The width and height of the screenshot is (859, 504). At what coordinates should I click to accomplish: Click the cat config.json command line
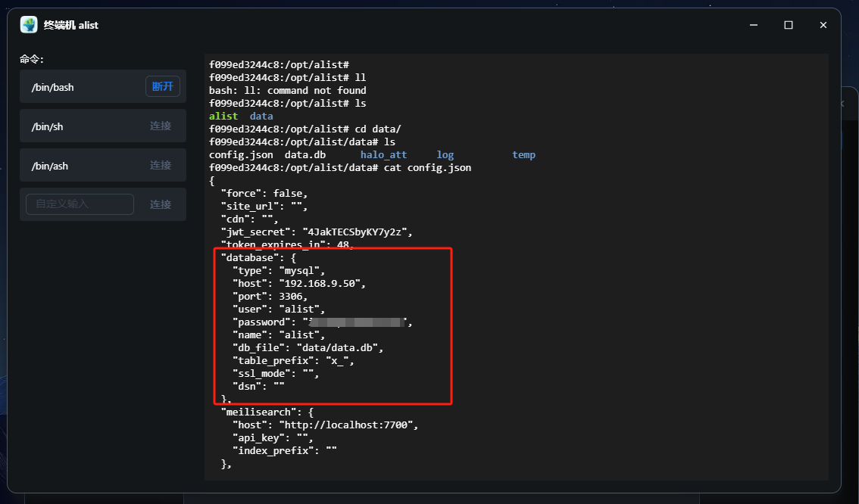coord(340,167)
